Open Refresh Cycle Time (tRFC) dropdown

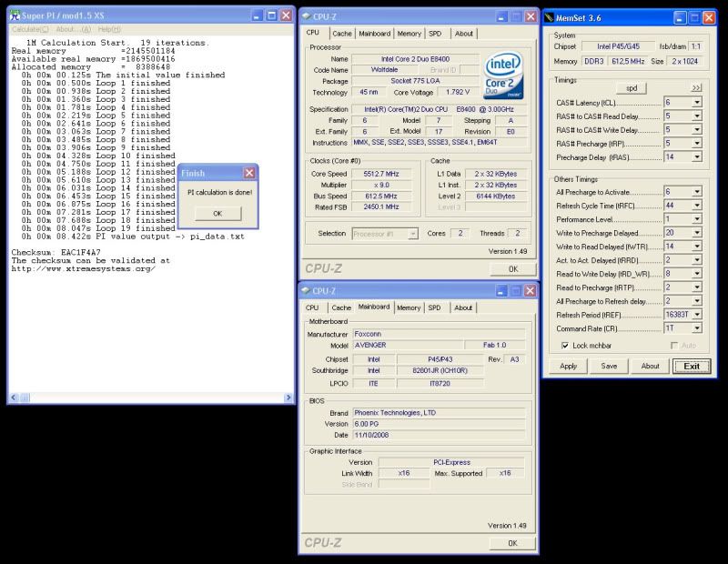697,206
